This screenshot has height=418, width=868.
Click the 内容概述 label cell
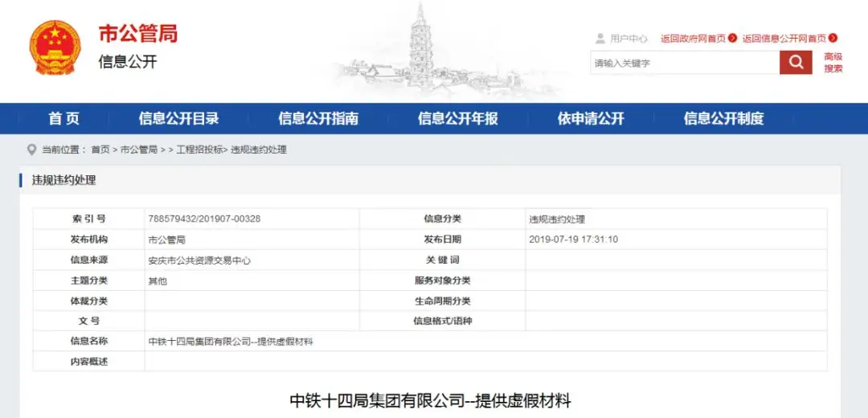pyautogui.click(x=88, y=362)
